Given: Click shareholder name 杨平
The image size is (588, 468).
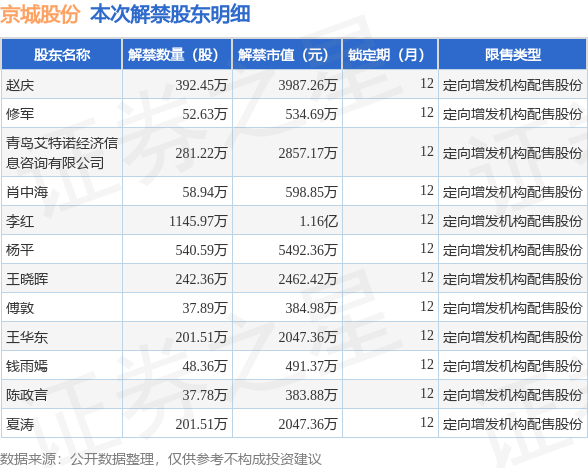Looking at the screenshot, I should click(x=20, y=250).
